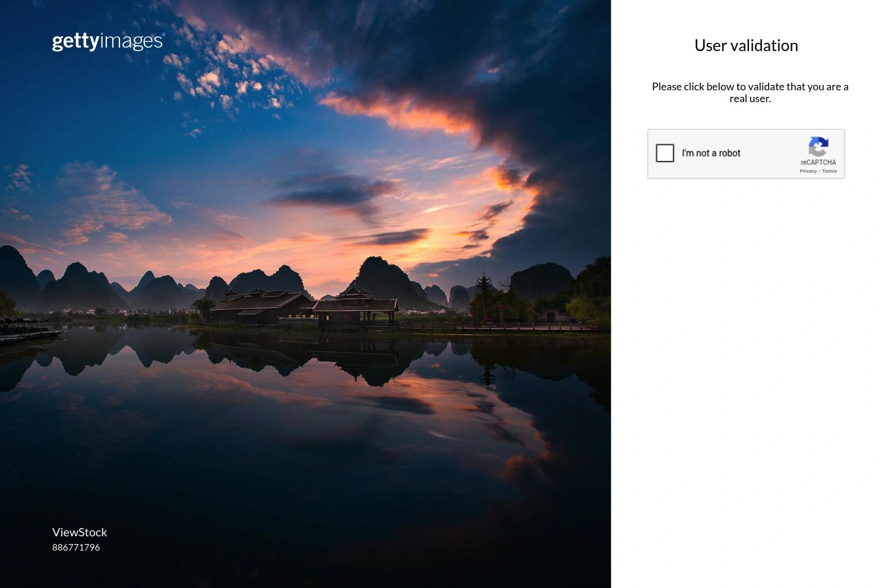Click the bright orange sunset cloud in the photo
The width and height of the screenshot is (882, 588).
(x=404, y=113)
